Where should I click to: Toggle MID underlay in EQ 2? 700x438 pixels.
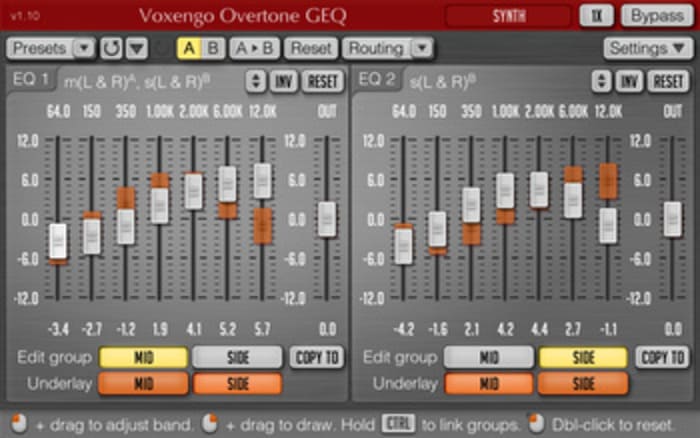(x=489, y=384)
